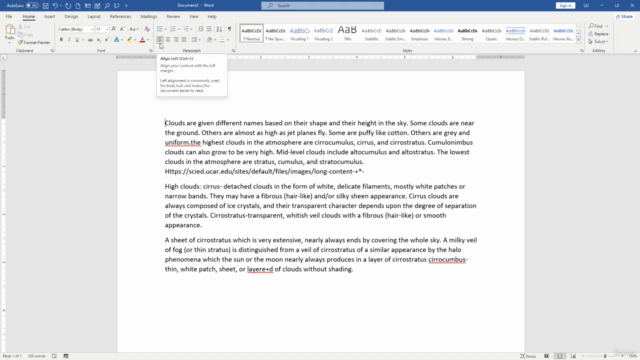
Task: Toggle Superscript formatting
Action: point(107,40)
